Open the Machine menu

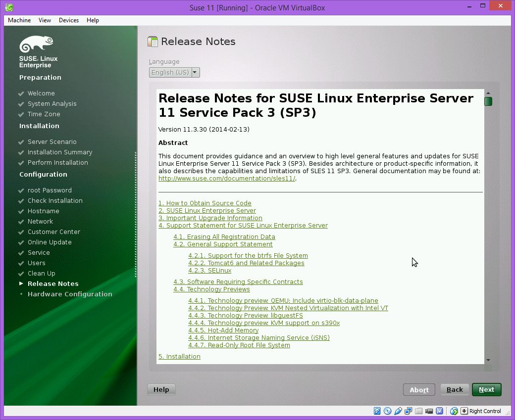(19, 20)
